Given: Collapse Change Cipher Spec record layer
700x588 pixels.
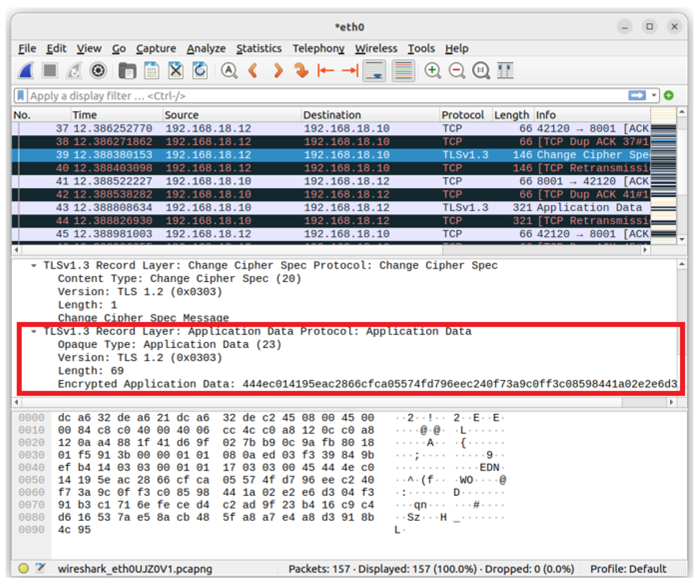Looking at the screenshot, I should (34, 266).
